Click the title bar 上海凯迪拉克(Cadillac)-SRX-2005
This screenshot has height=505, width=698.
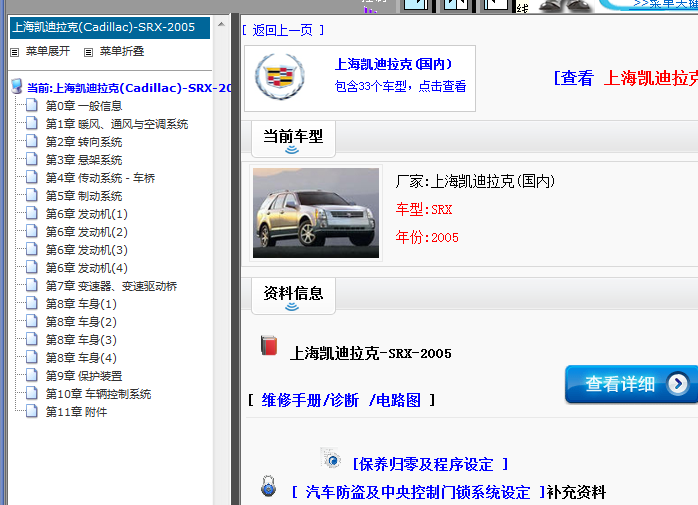[110, 28]
